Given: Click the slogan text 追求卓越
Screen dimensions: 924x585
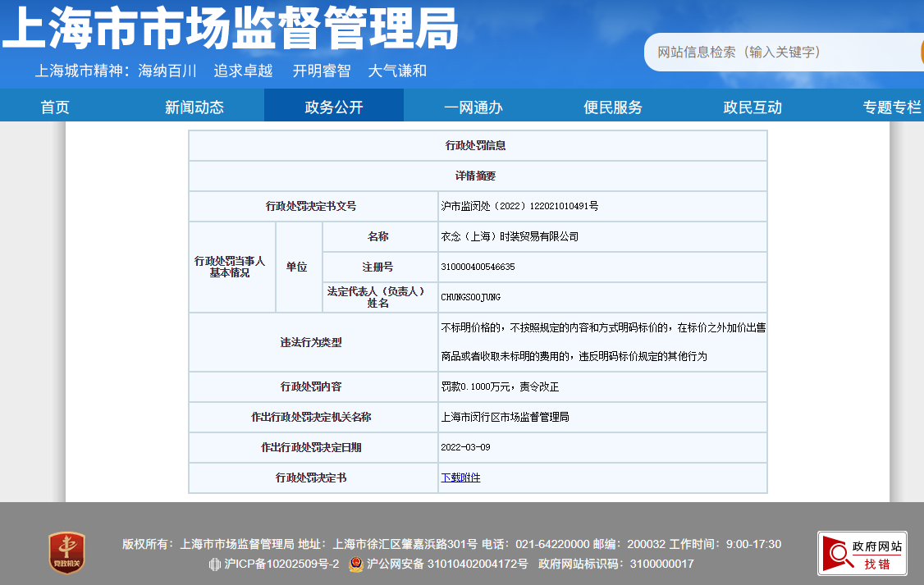Looking at the screenshot, I should click(243, 71).
